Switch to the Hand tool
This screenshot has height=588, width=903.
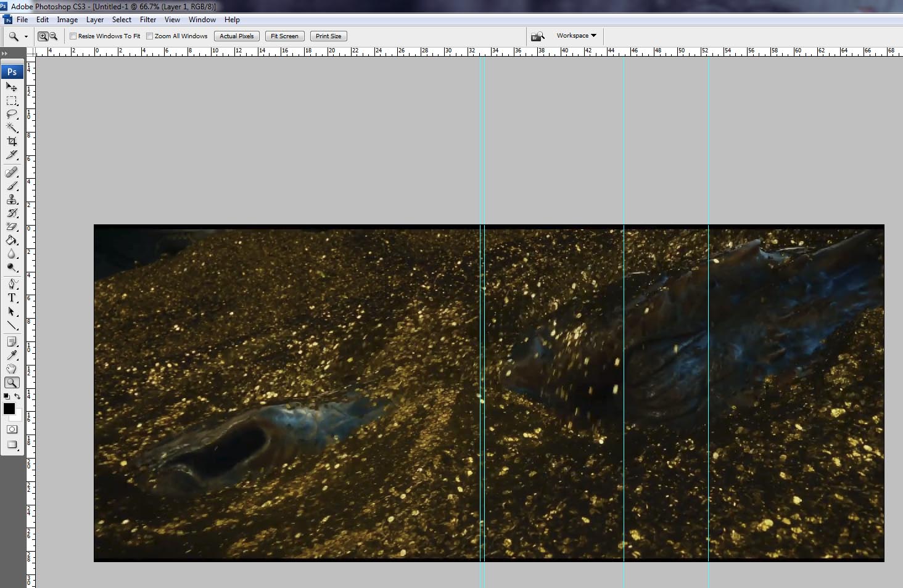[x=12, y=369]
